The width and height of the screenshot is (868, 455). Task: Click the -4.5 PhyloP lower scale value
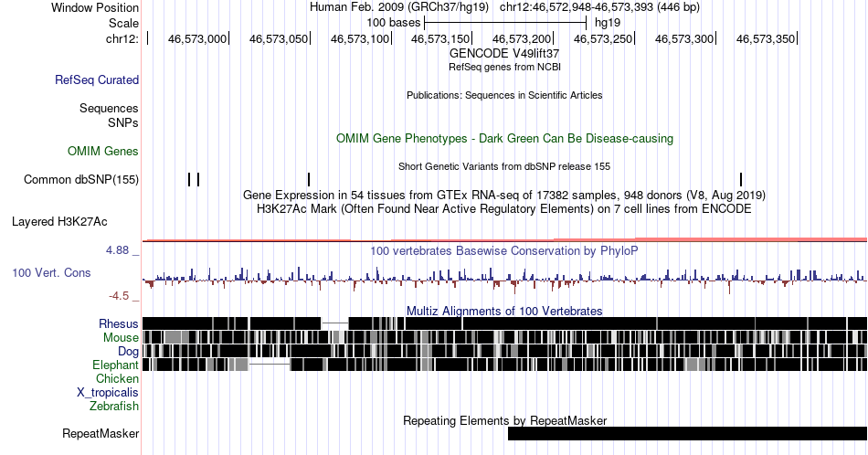click(x=119, y=296)
